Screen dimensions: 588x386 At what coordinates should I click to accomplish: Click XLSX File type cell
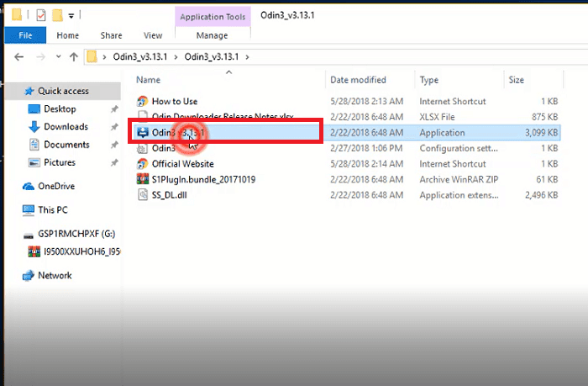click(437, 117)
